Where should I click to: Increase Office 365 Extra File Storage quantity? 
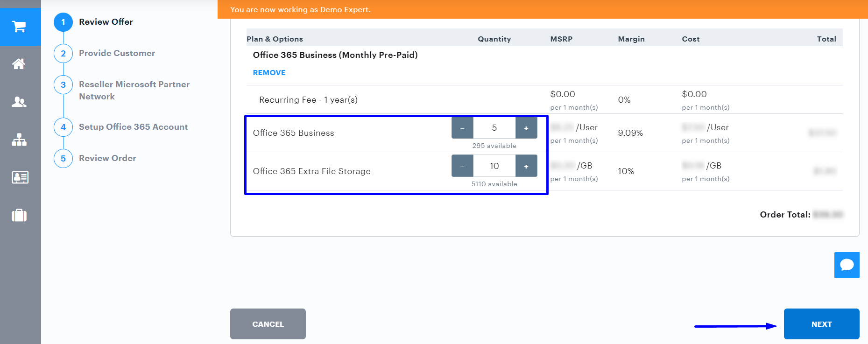[x=526, y=166]
